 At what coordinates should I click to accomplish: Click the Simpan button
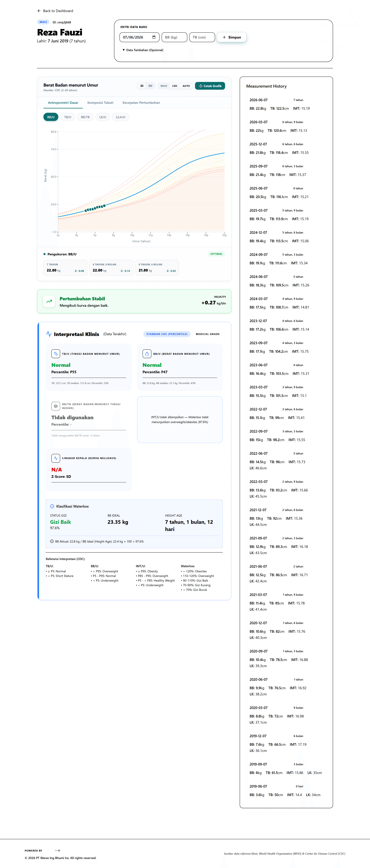coord(232,37)
